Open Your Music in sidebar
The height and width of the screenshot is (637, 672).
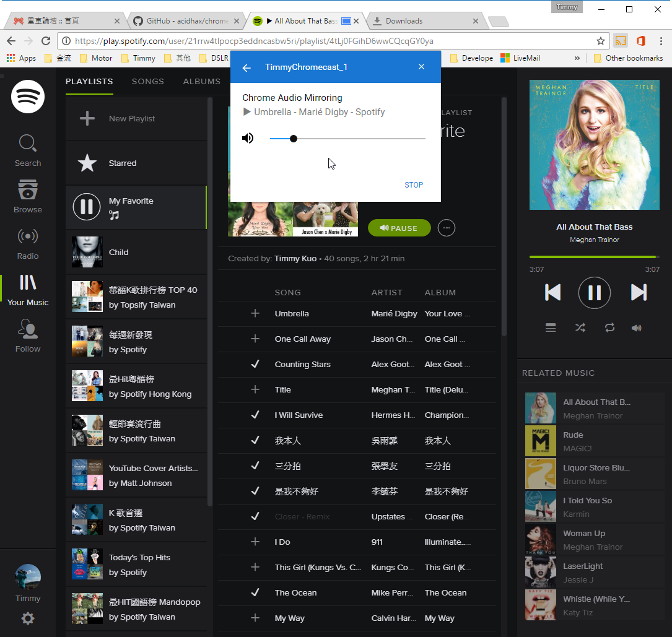point(28,290)
